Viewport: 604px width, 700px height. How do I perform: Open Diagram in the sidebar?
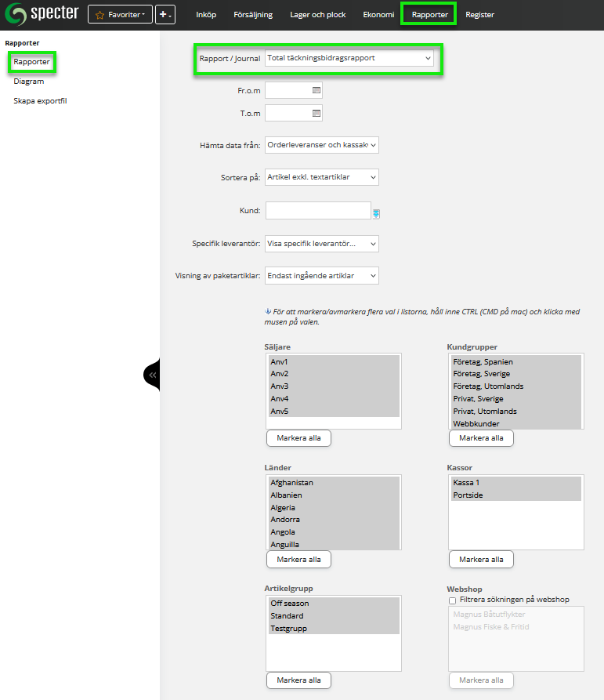29,81
